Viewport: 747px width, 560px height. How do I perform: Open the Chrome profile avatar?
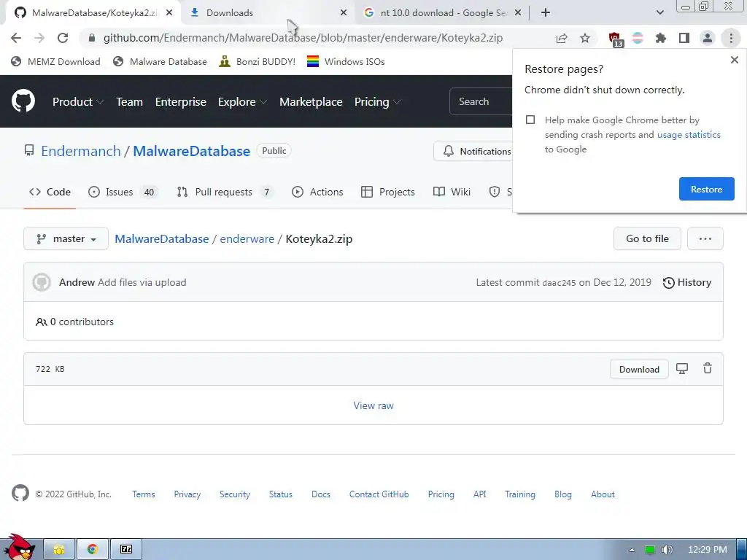[x=708, y=38]
